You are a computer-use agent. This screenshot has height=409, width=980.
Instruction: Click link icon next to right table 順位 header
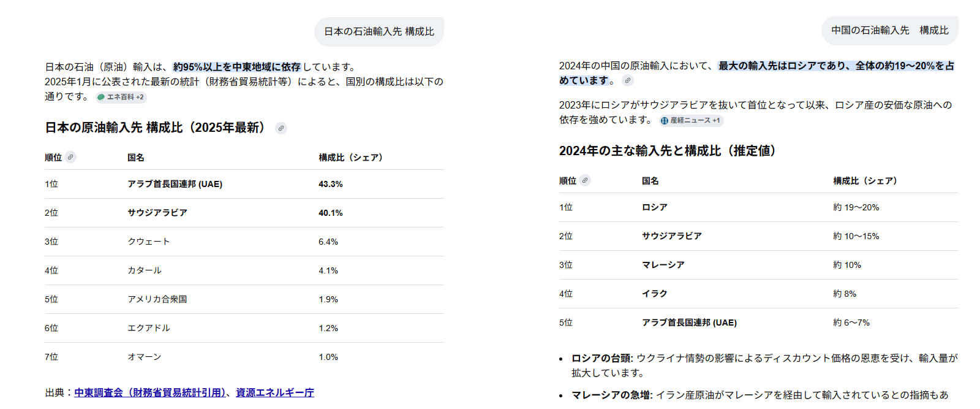[x=586, y=180]
